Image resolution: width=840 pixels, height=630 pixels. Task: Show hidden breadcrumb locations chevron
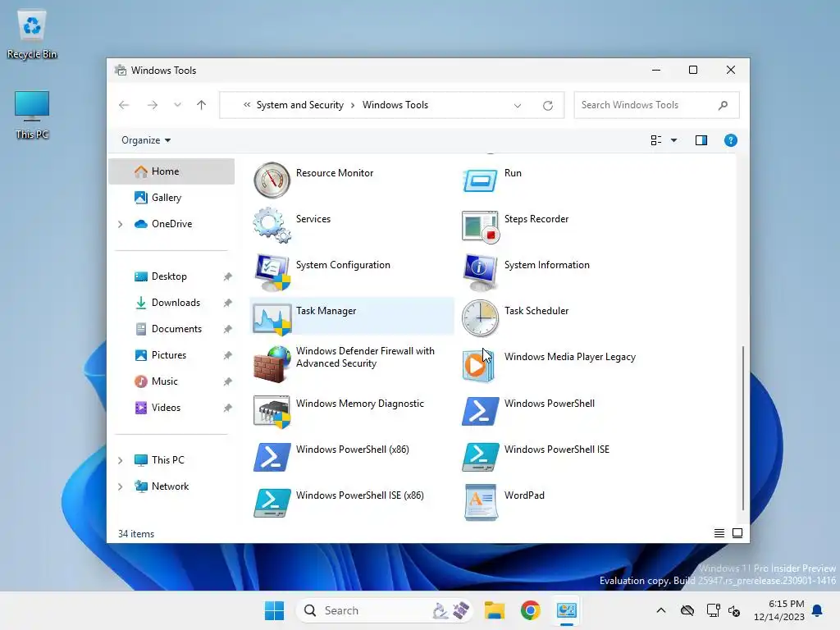246,105
